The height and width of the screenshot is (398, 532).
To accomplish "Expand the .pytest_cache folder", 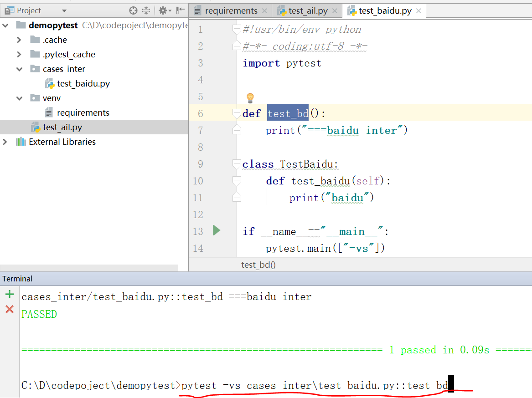I will [19, 55].
